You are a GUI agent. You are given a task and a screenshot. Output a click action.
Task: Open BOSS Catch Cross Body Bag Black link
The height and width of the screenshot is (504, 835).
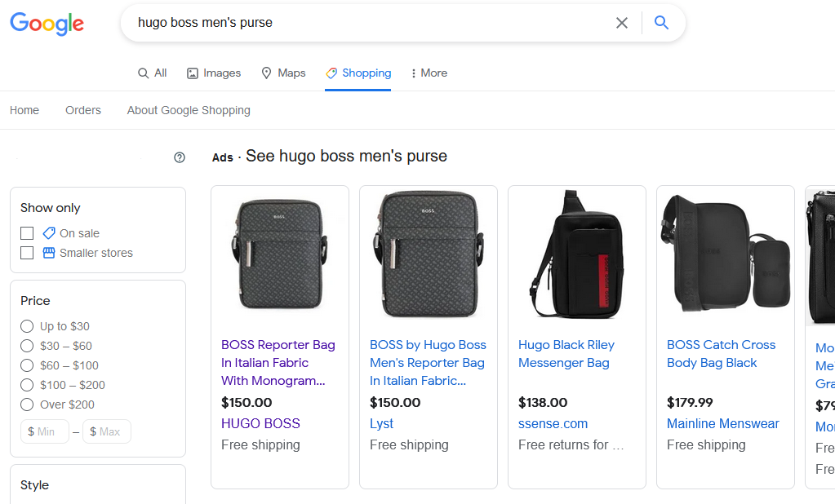(x=721, y=354)
